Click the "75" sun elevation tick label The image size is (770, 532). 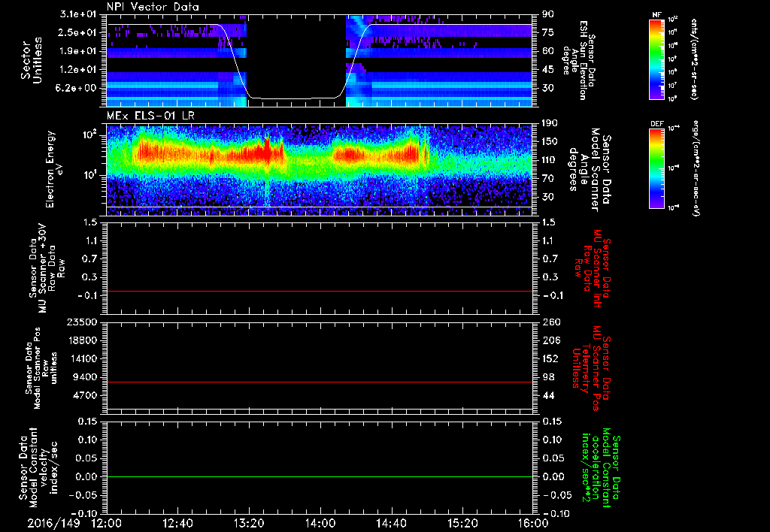pyautogui.click(x=547, y=32)
